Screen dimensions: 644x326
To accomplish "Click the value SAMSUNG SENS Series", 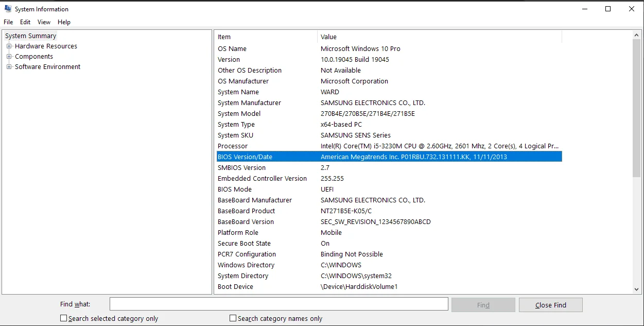I will pos(356,135).
